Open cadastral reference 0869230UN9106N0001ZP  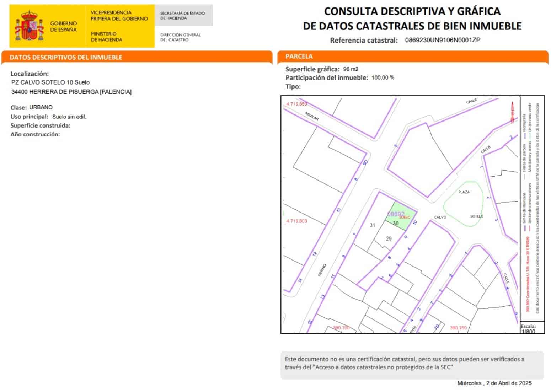442,41
